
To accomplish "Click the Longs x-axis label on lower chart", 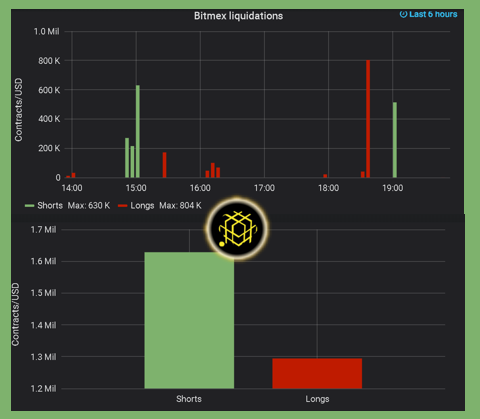I will click(317, 399).
